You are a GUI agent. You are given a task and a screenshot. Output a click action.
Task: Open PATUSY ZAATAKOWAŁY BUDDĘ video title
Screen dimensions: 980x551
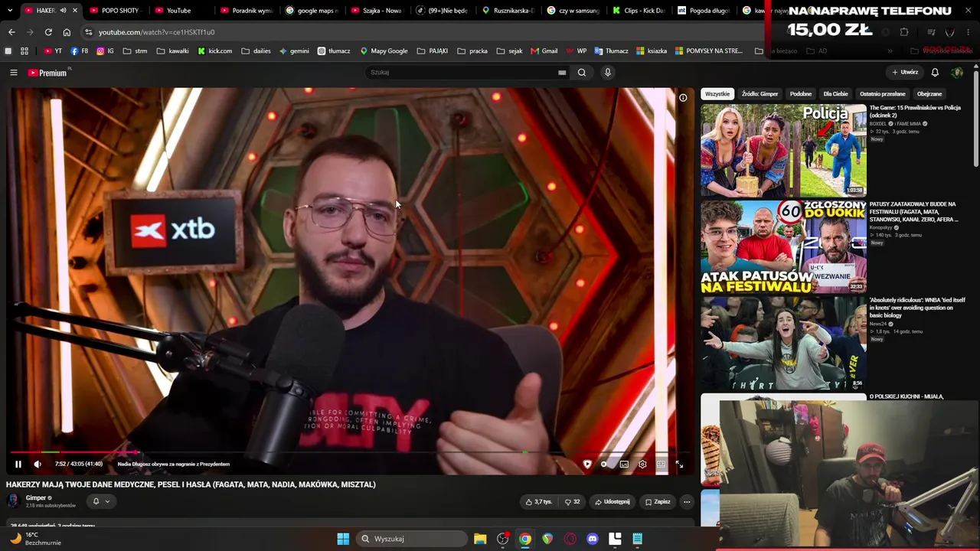(x=913, y=212)
